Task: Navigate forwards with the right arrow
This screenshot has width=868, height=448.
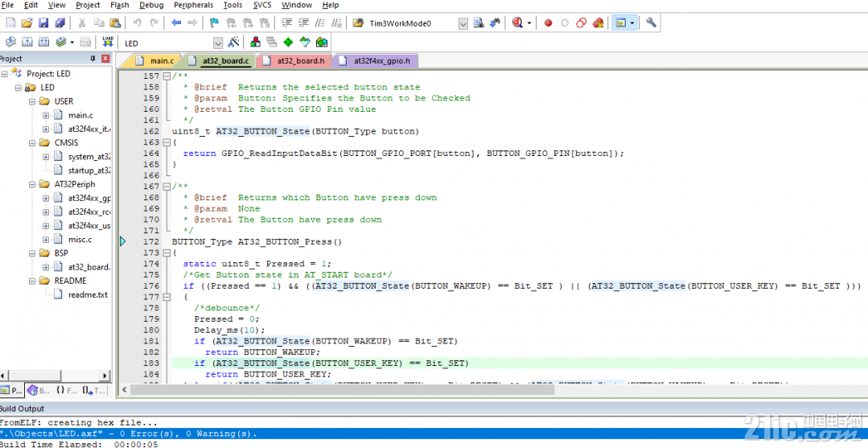Action: coord(192,23)
